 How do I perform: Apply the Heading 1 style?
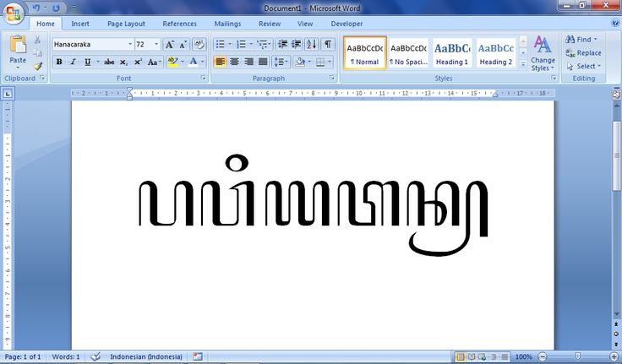[452, 53]
